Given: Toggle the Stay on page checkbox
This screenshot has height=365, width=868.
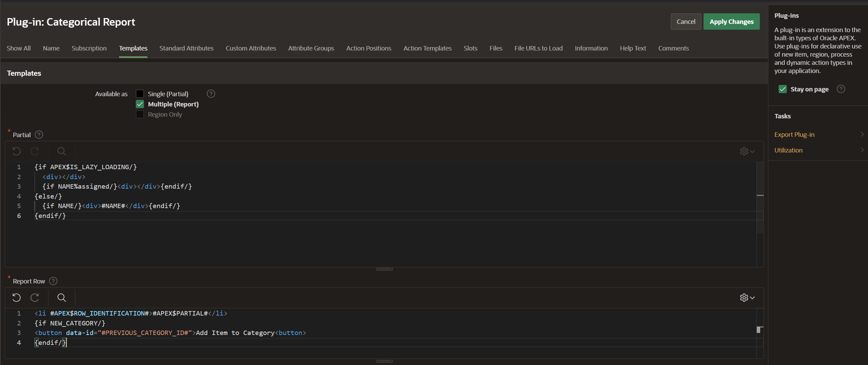Looking at the screenshot, I should (783, 89).
